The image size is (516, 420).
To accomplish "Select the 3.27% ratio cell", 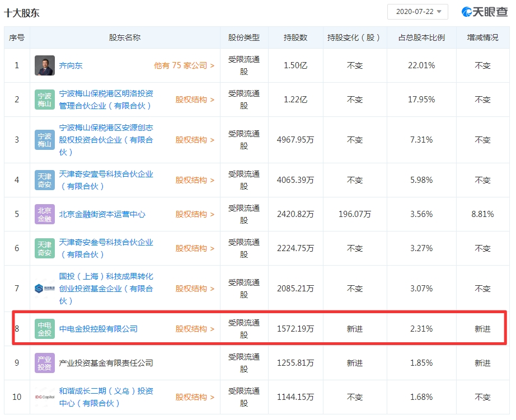I will coord(421,248).
